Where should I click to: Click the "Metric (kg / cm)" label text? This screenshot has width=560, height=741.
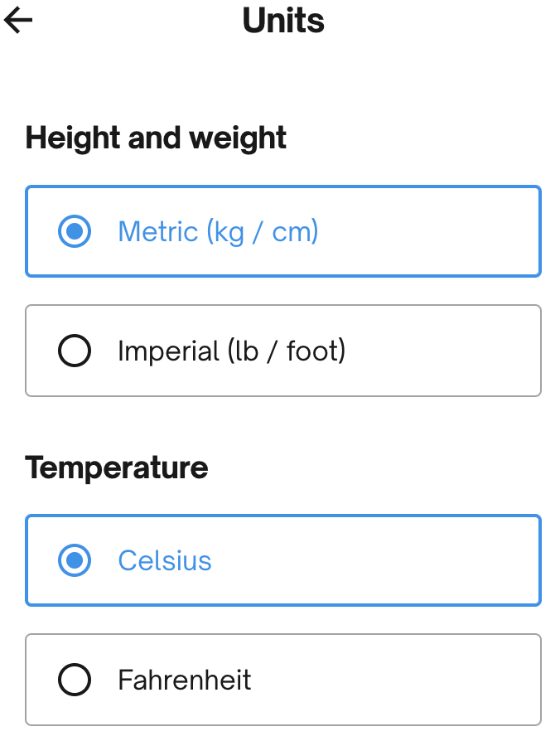click(x=218, y=231)
